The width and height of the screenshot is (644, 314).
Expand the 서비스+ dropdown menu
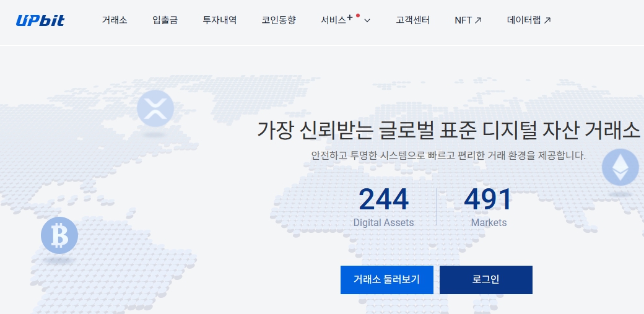(x=346, y=20)
